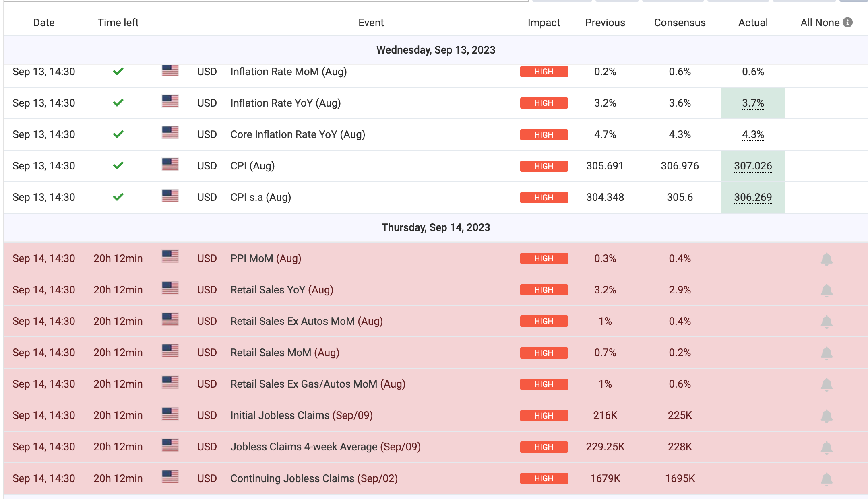868x499 pixels.
Task: Click consensus 1695K for Continuing Jobless Claims
Action: tap(680, 478)
